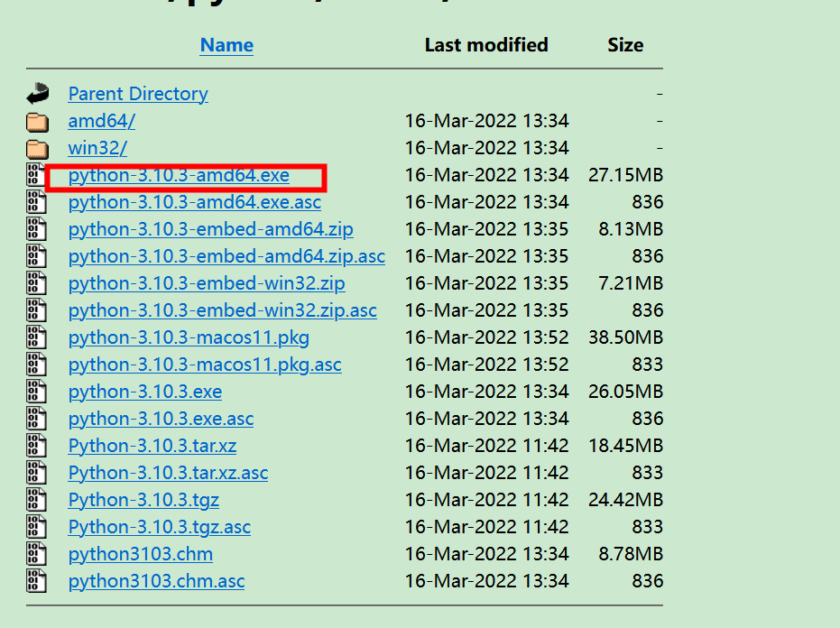Open python-3.10.3-embed-amd64.zip.asc link
Viewport: 840px width, 628px height.
[x=226, y=256]
